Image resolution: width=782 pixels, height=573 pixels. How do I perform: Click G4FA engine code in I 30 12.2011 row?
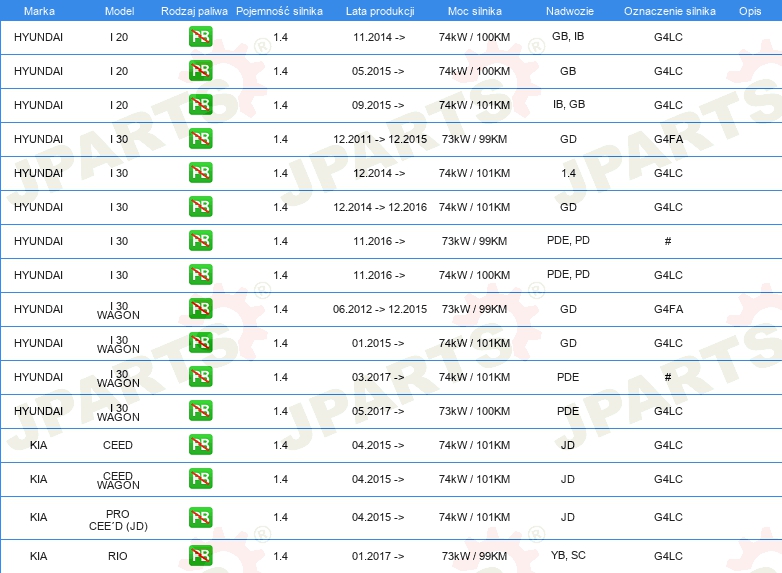click(x=668, y=139)
